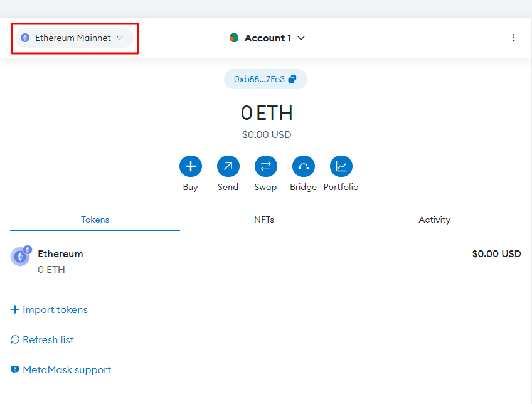This screenshot has width=532, height=404.
Task: Click the Refresh list link
Action: [48, 339]
